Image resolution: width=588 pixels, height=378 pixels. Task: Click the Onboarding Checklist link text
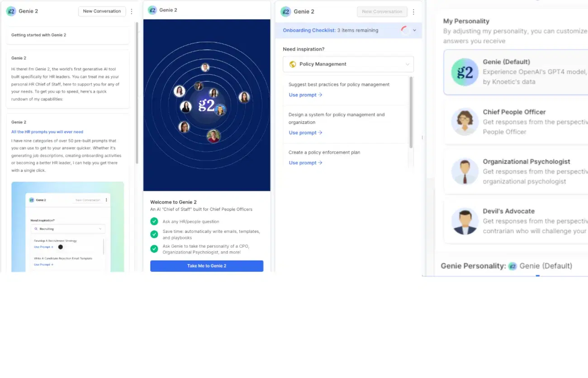click(x=309, y=30)
